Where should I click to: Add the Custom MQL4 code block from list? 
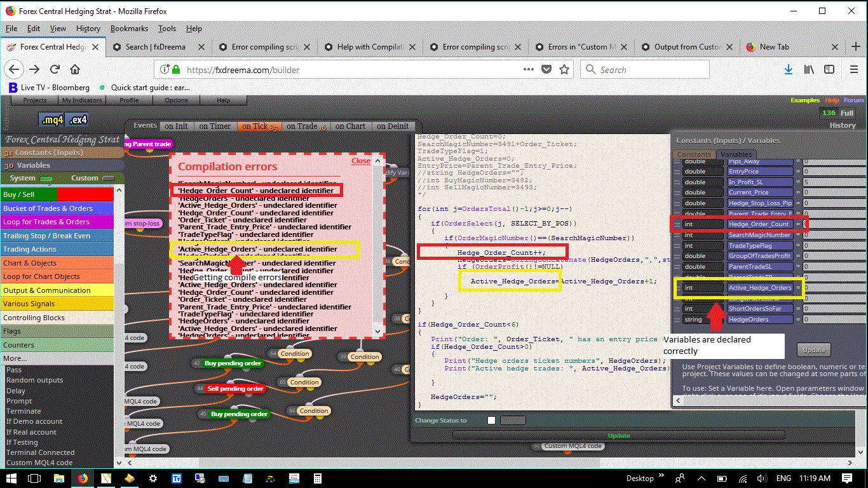pos(39,463)
